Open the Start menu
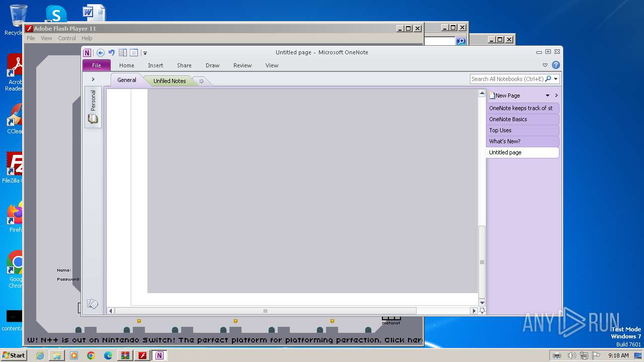The height and width of the screenshot is (362, 644). (14, 355)
